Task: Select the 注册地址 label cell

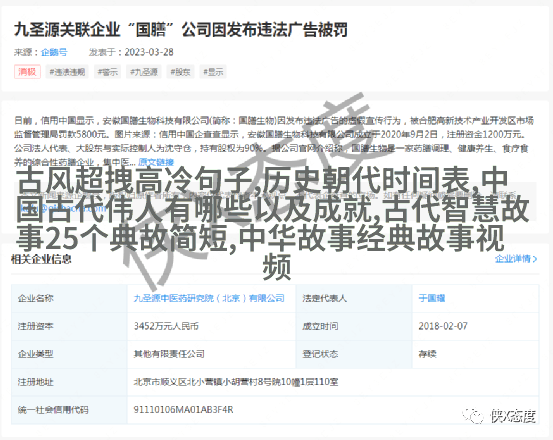Action: point(69,382)
